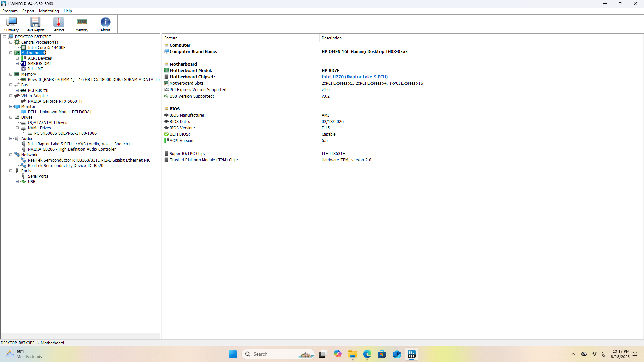Screen dimensions: 644x362
Task: Show hidden system tray icons
Action: [x=573, y=354]
